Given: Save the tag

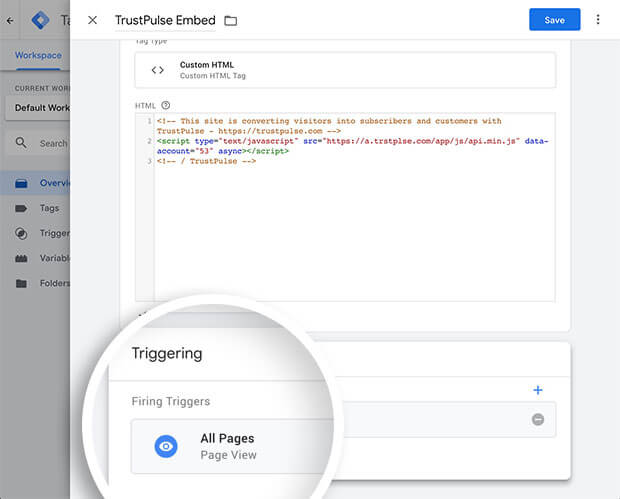Looking at the screenshot, I should (x=554, y=20).
